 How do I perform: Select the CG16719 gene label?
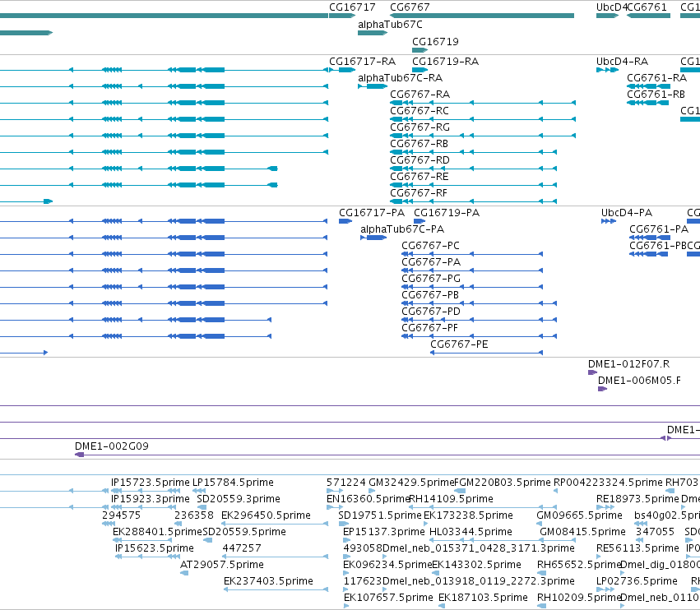pos(435,41)
